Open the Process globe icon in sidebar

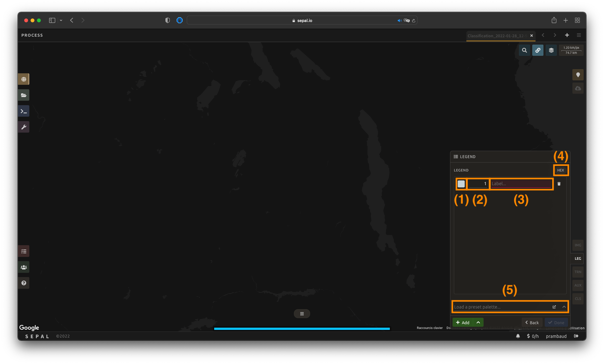(x=24, y=79)
